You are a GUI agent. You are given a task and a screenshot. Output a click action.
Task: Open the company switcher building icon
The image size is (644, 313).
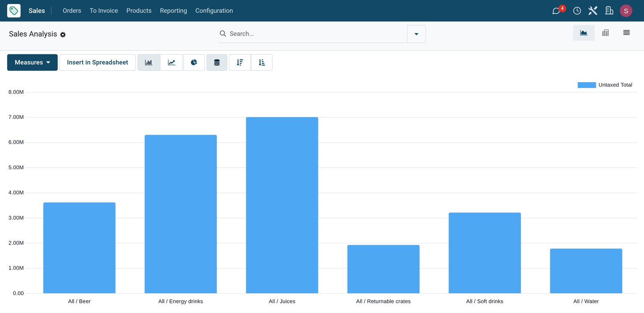609,10
